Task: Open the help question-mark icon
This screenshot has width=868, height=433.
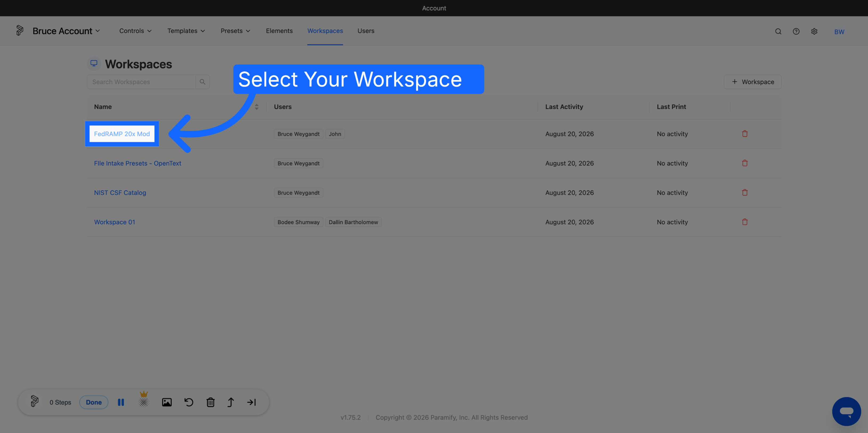Action: point(796,31)
